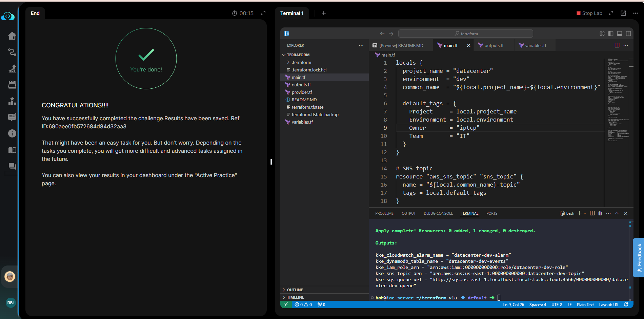Toggle secondary sidebar visibility

pos(628,34)
